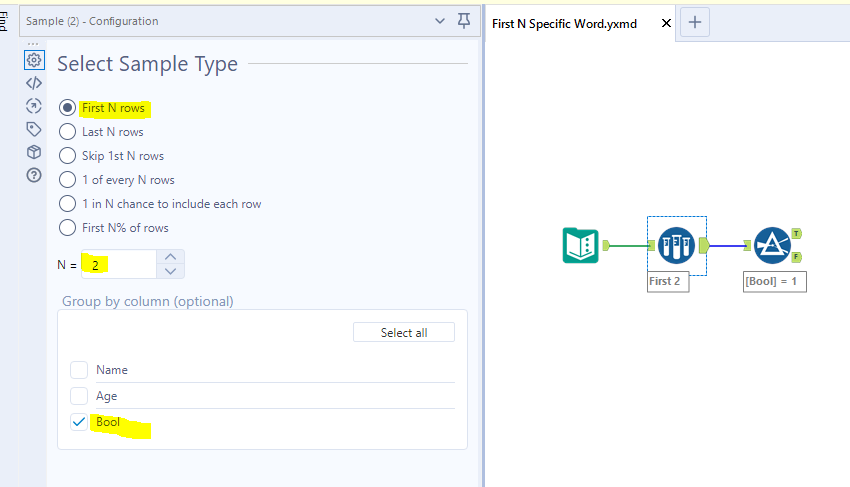
Task: Check the Name column checkbox
Action: pos(79,370)
